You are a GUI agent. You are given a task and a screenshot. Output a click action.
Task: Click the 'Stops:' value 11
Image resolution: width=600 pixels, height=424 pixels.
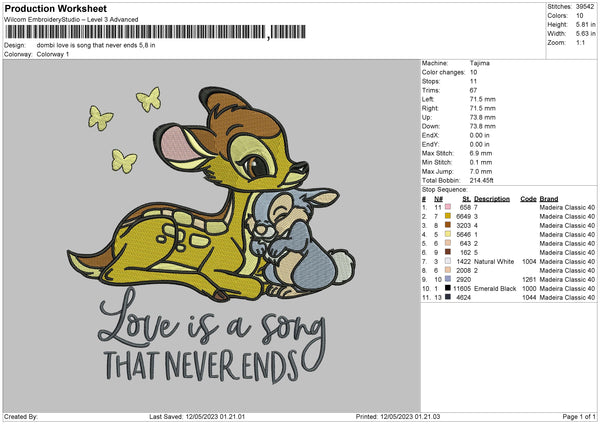473,81
